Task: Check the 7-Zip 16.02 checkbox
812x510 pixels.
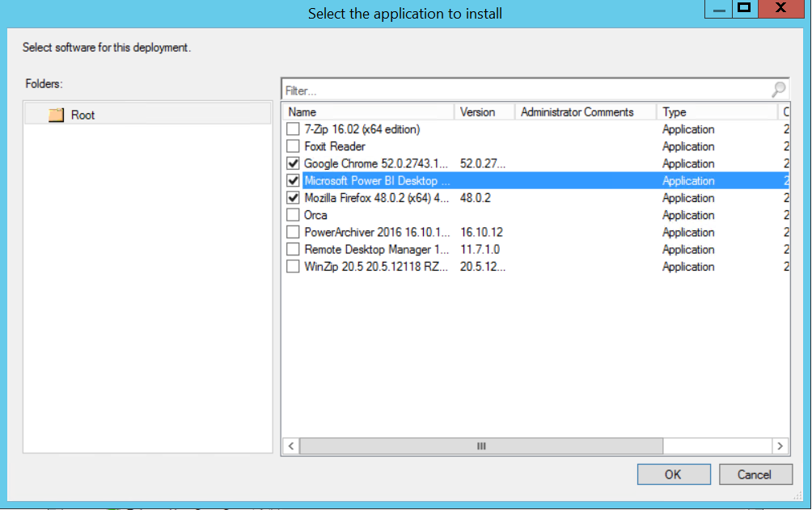Action: click(x=293, y=129)
